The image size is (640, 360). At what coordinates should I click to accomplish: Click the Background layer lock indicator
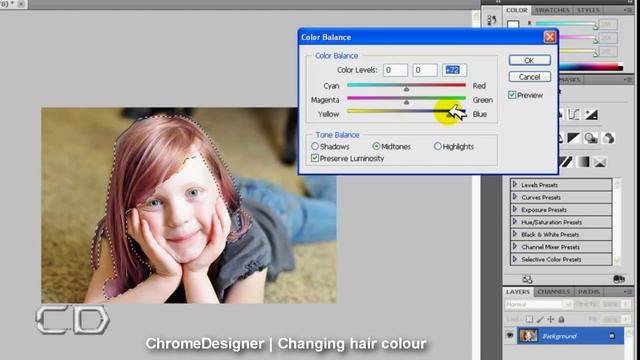tap(612, 336)
